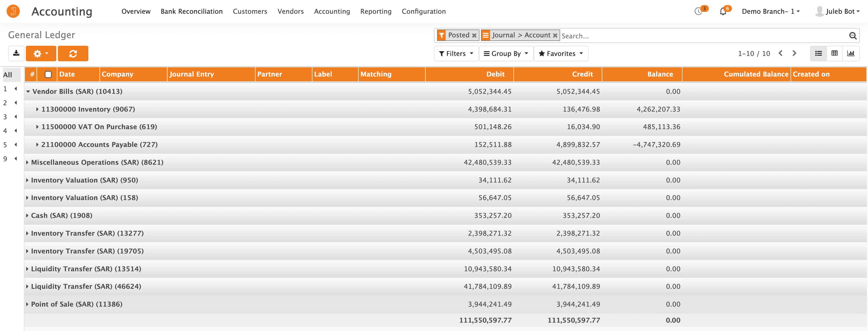Click the orange refresh button
Viewport: 868px width, 331px height.
point(73,53)
